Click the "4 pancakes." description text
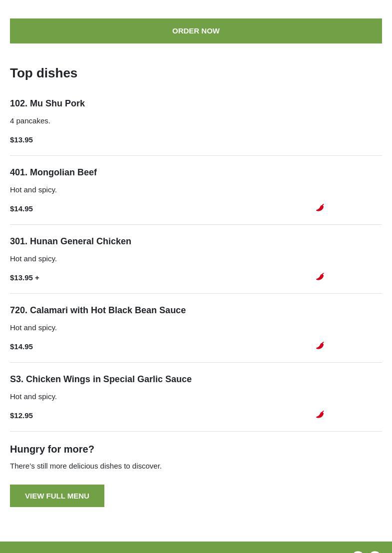This screenshot has width=392, height=553. coord(30,121)
